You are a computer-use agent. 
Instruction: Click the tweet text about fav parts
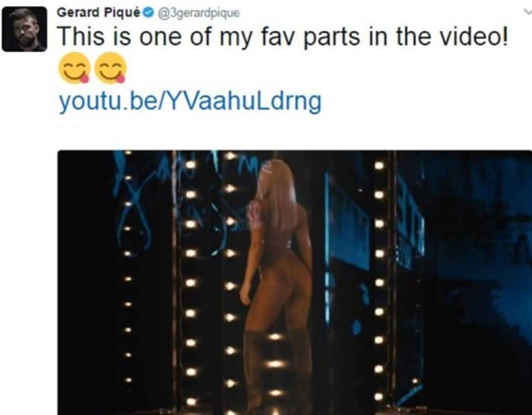click(x=284, y=36)
